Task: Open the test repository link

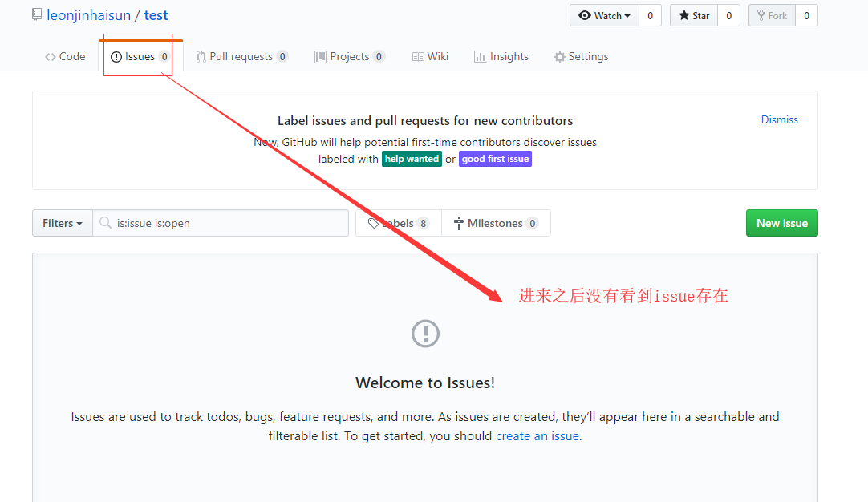Action: 156,15
